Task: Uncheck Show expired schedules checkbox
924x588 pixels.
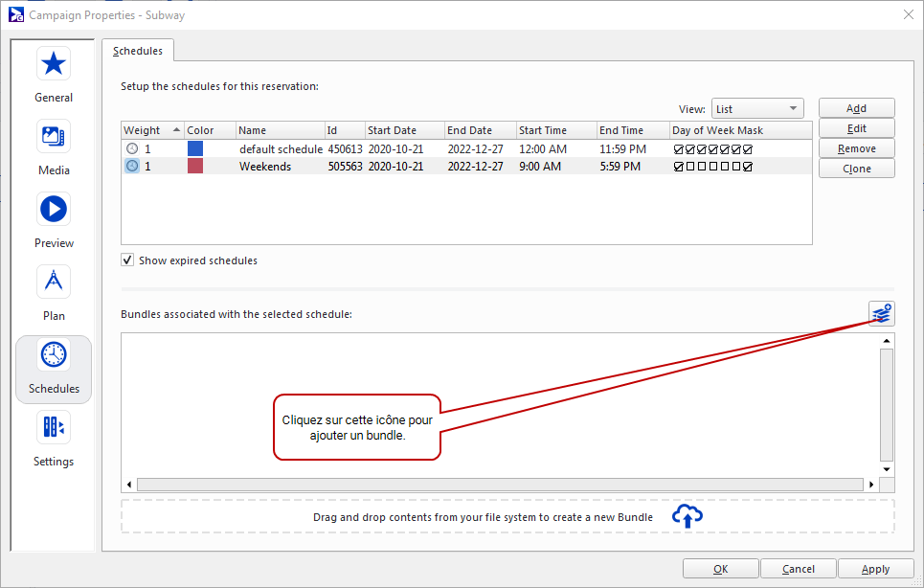Action: (127, 260)
